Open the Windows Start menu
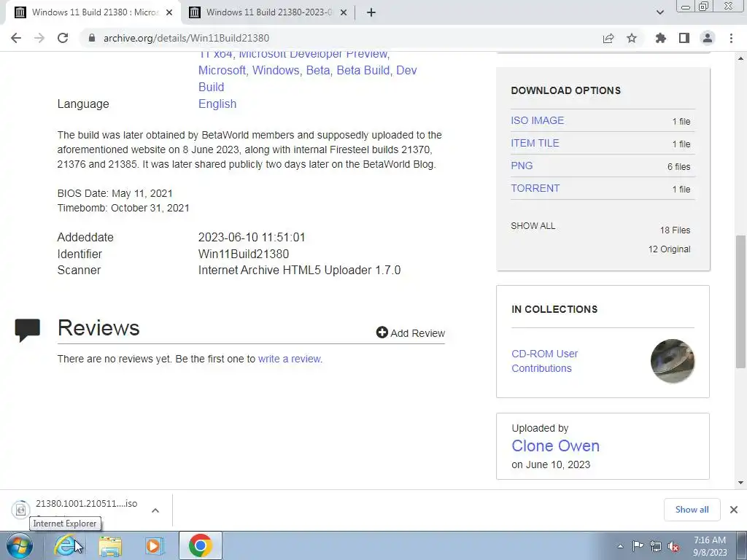Image resolution: width=747 pixels, height=560 pixels. click(x=20, y=545)
